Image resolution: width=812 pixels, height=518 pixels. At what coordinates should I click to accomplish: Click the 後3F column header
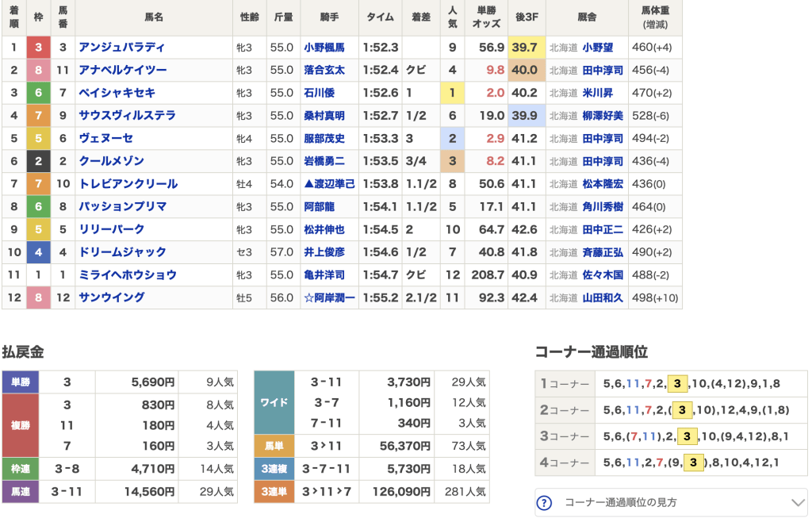click(x=527, y=17)
